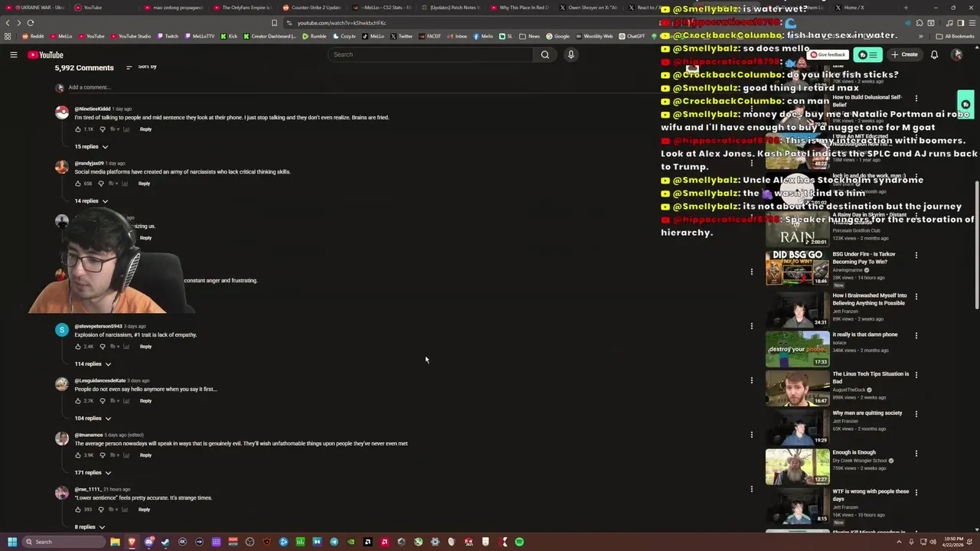Open the ChatGPT bookmark

(x=632, y=36)
